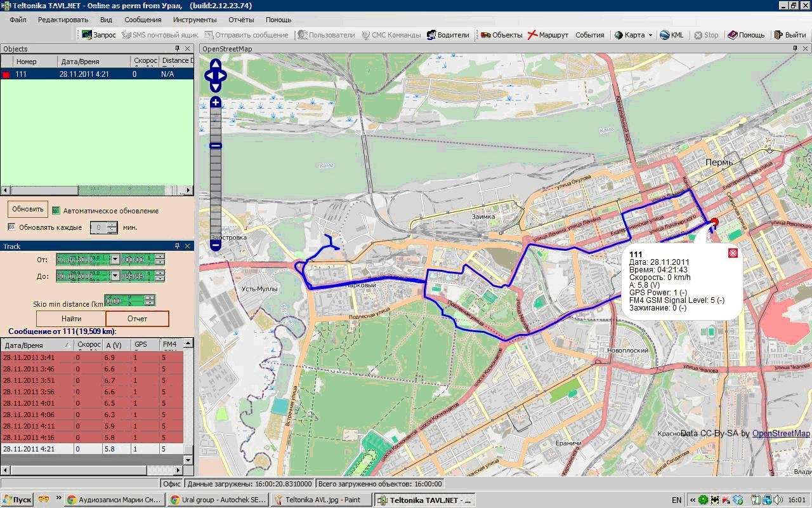The height and width of the screenshot is (508, 812).
Task: Toggle Обновлять каждые checkbox
Action: [11, 227]
